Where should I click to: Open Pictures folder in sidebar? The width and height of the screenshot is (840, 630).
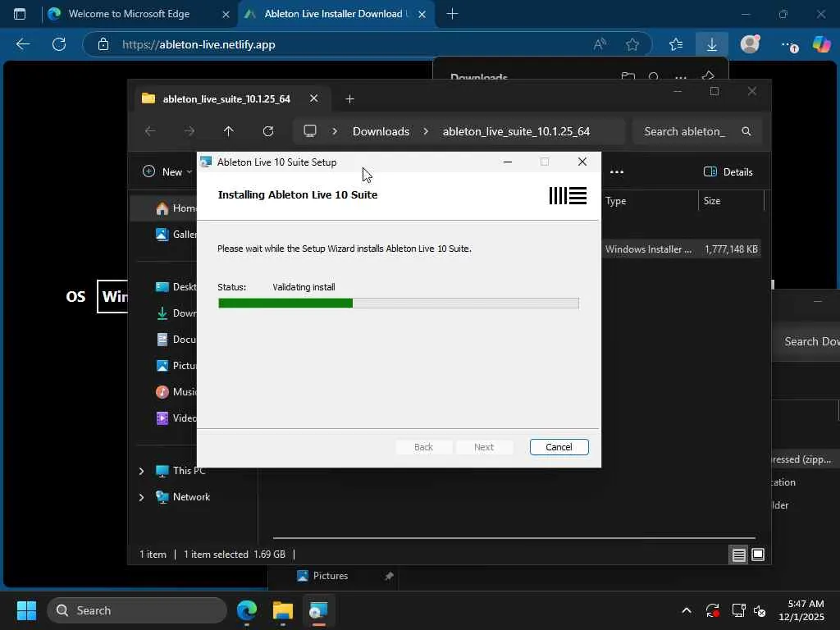177,365
